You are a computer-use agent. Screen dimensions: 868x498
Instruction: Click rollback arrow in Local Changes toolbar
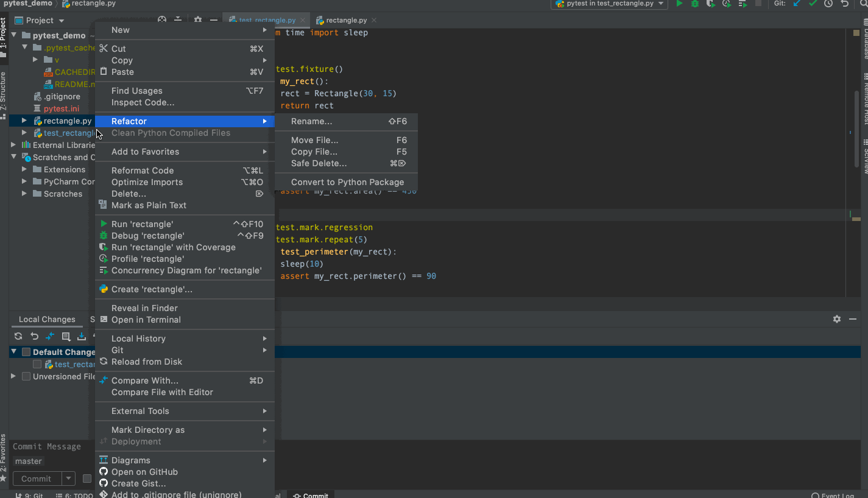click(x=34, y=336)
